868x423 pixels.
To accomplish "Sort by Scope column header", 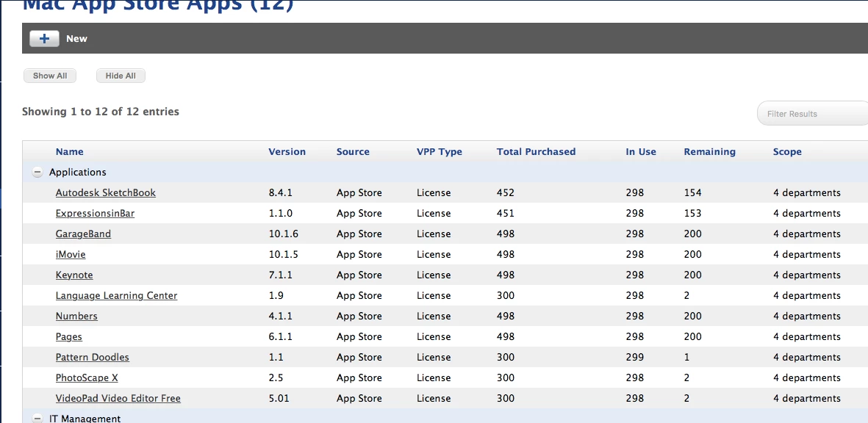I will (x=787, y=151).
